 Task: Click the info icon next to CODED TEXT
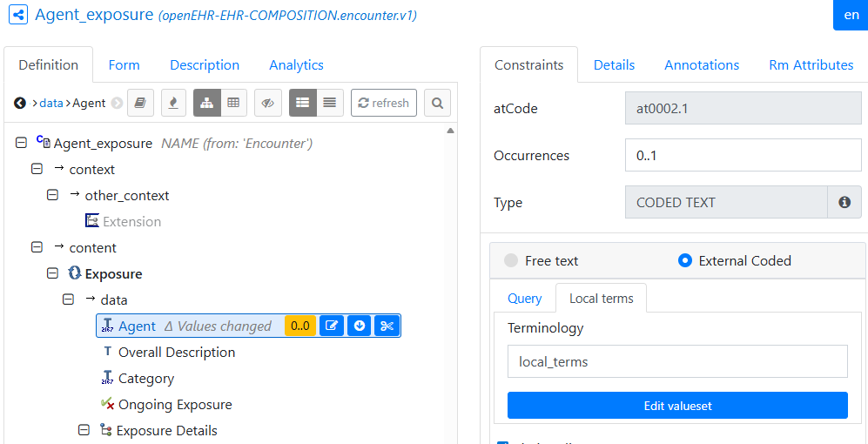tap(844, 202)
